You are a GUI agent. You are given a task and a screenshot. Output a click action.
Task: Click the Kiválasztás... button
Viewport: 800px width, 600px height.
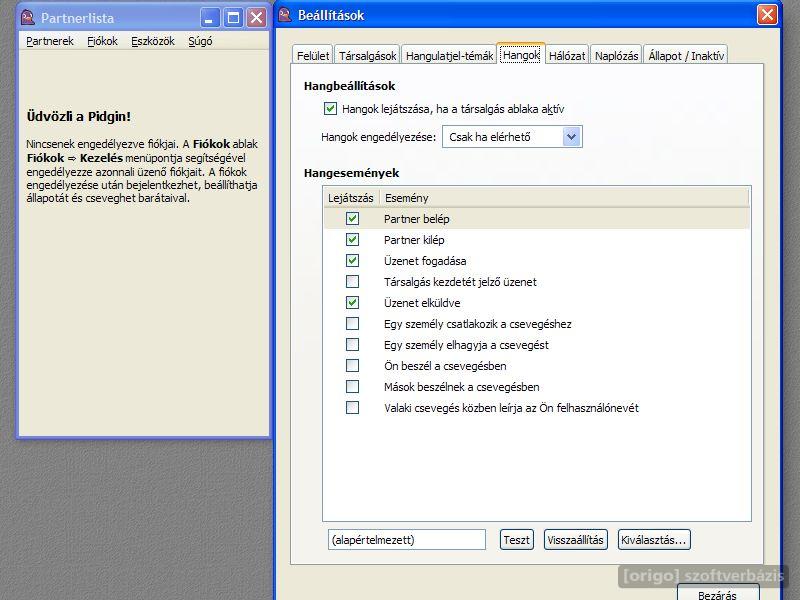tap(654, 540)
